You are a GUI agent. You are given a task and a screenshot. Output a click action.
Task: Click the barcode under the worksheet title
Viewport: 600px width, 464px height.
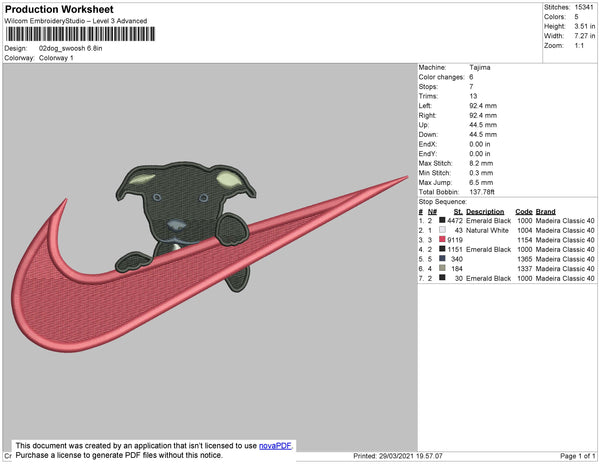80,34
